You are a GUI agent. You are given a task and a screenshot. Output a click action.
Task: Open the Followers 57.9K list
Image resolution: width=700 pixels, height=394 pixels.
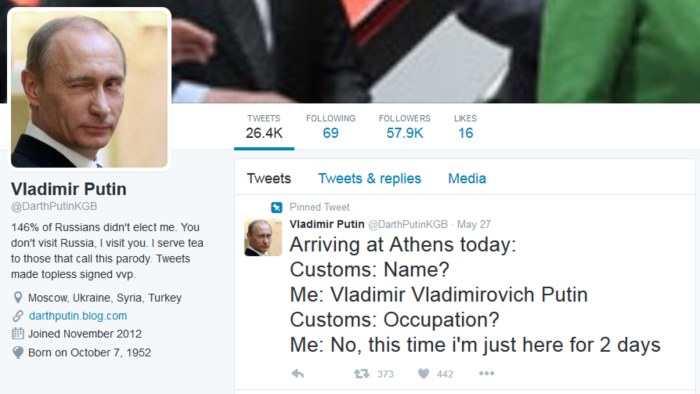(404, 127)
